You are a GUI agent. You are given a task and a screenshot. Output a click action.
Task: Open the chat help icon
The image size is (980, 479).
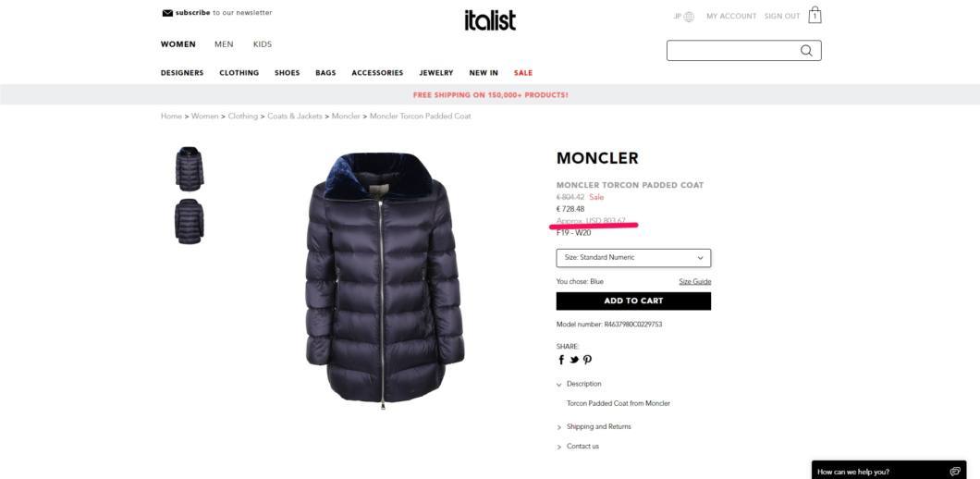coord(954,472)
